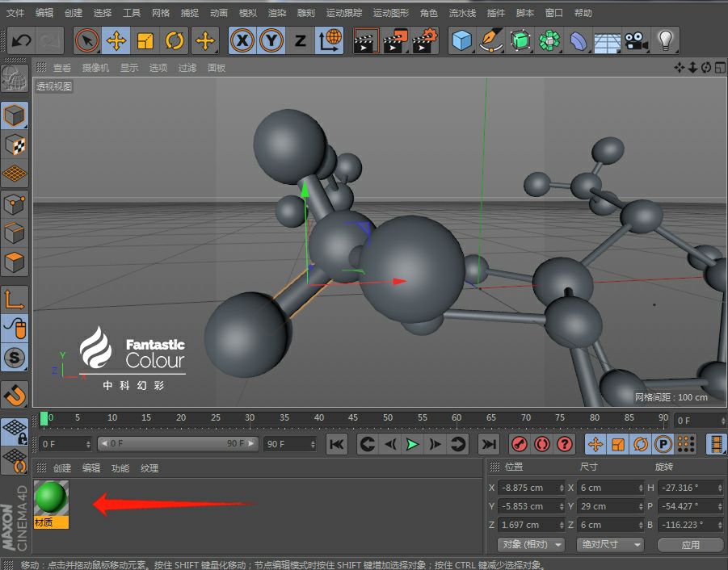Open the 渲染 menu

point(277,13)
